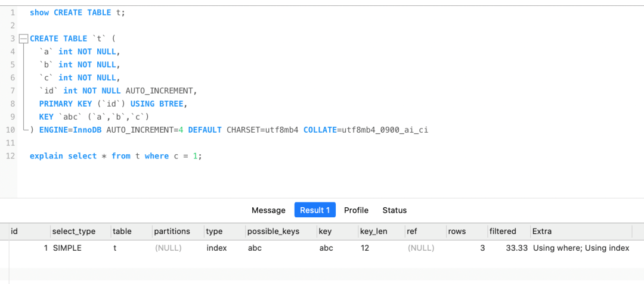
Task: Click the PRIMARY KEY line in editor
Action: coord(113,104)
